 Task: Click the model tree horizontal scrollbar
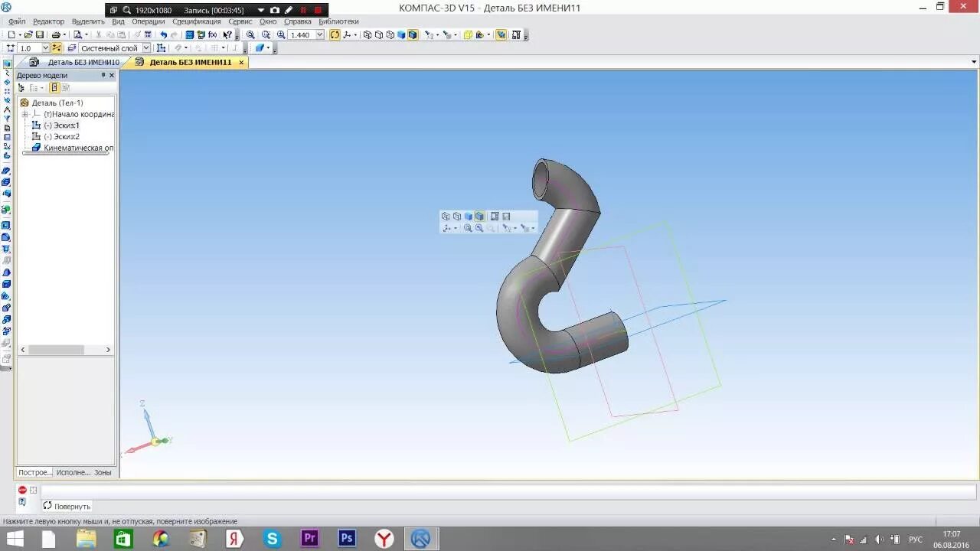click(x=65, y=350)
